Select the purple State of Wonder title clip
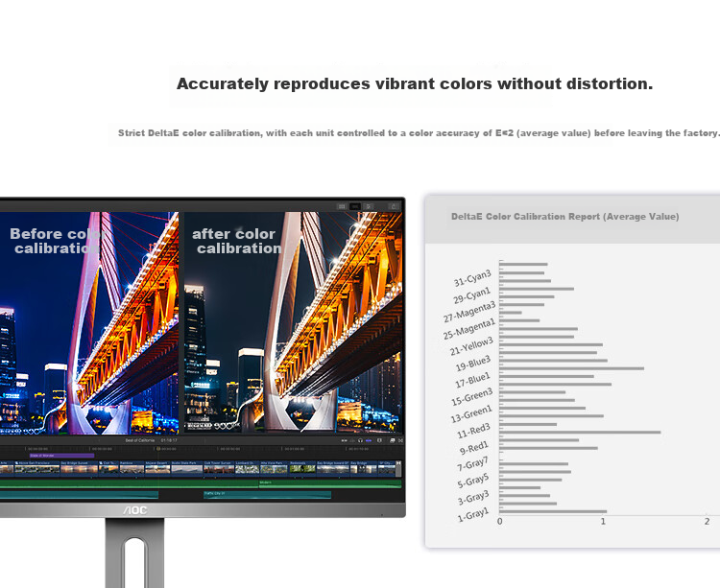 click(62, 456)
